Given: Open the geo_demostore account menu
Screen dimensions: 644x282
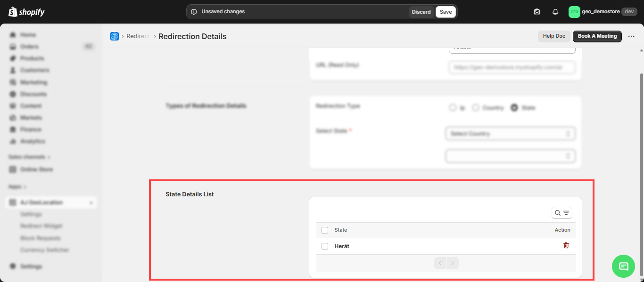Looking at the screenshot, I should pyautogui.click(x=603, y=12).
